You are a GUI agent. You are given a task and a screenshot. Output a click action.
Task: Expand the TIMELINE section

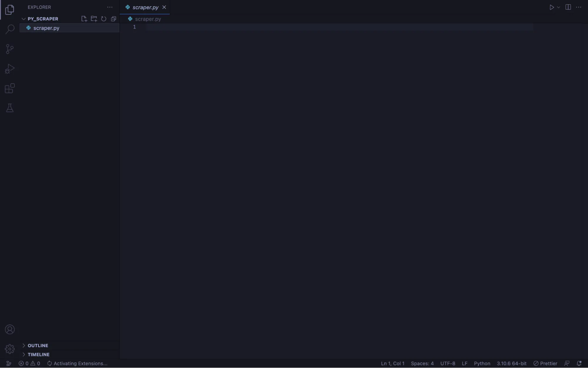pyautogui.click(x=38, y=354)
